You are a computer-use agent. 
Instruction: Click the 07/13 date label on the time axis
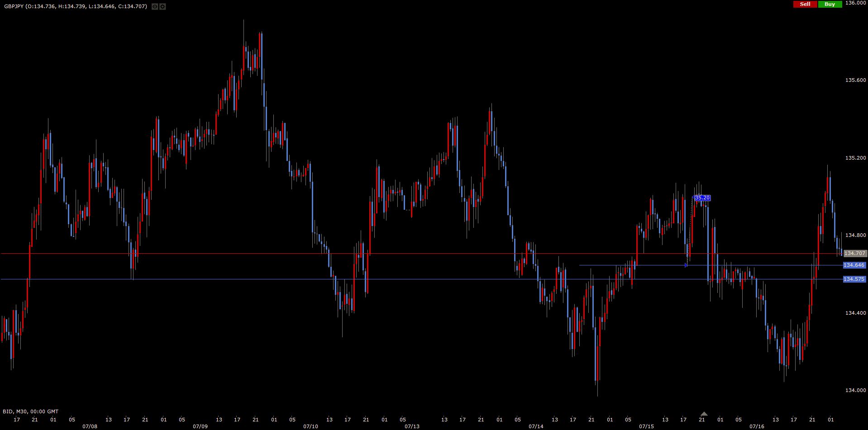point(412,426)
